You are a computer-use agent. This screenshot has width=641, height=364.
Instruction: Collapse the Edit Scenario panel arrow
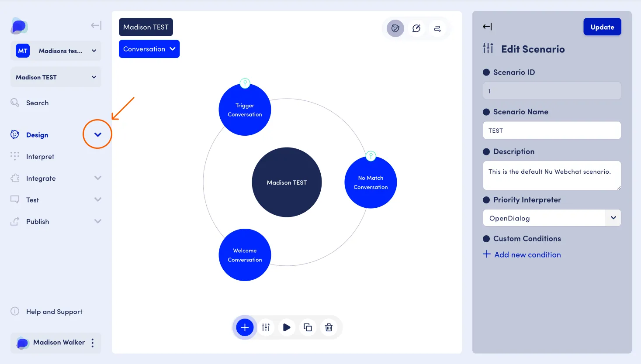pyautogui.click(x=487, y=27)
